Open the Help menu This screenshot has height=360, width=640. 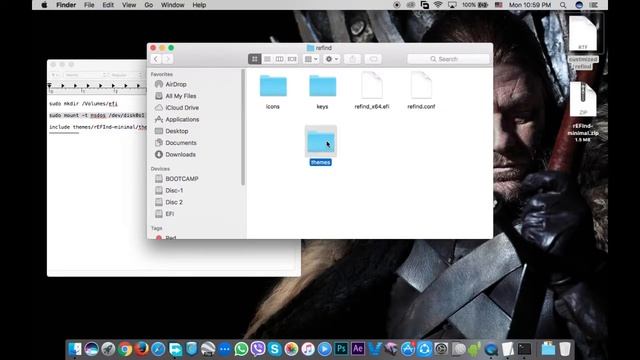tap(199, 5)
